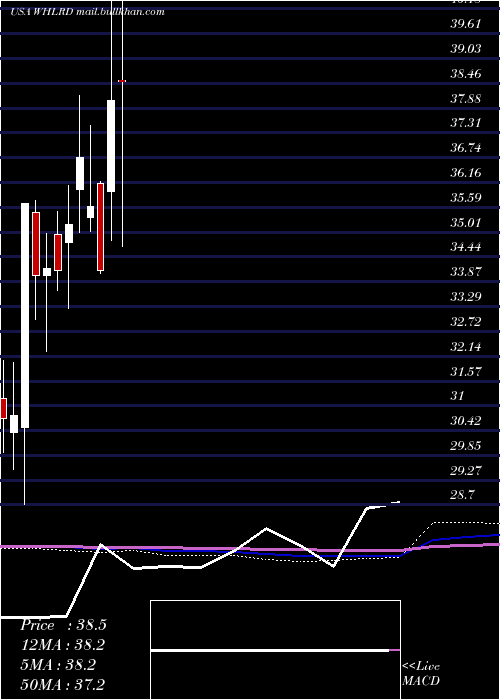Click the tall white candlestick spanning 30.42 to 35.59
The width and height of the screenshot is (500, 700).
tap(25, 316)
